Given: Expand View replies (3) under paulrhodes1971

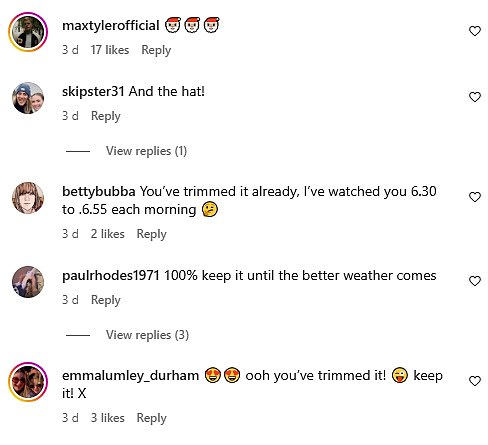Looking at the screenshot, I should click(147, 335).
